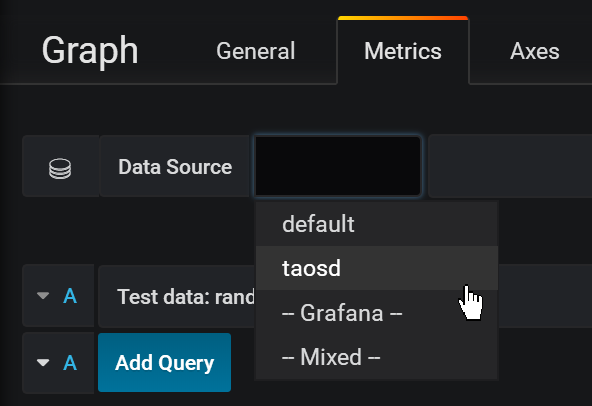Click the orange highlight bar above Metrics
The height and width of the screenshot is (406, 592).
tap(403, 18)
